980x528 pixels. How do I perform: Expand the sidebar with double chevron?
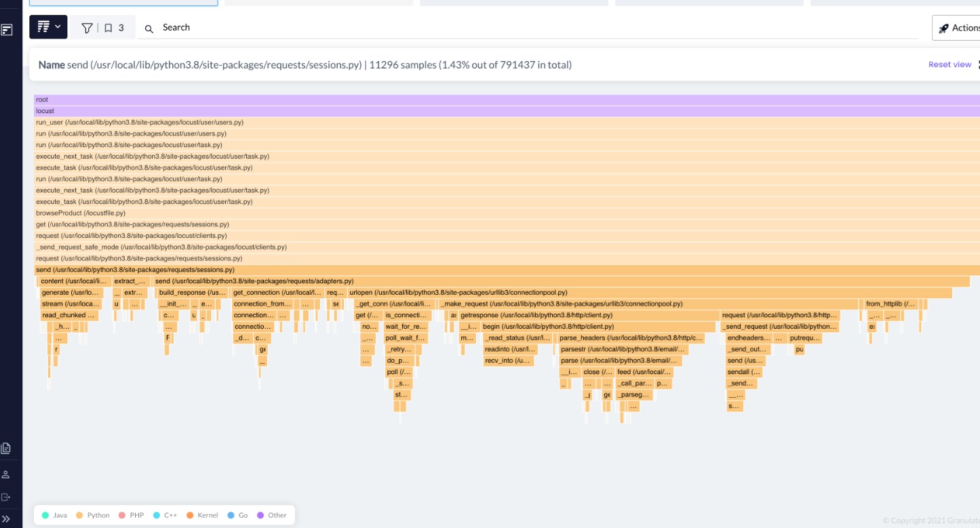click(x=7, y=519)
